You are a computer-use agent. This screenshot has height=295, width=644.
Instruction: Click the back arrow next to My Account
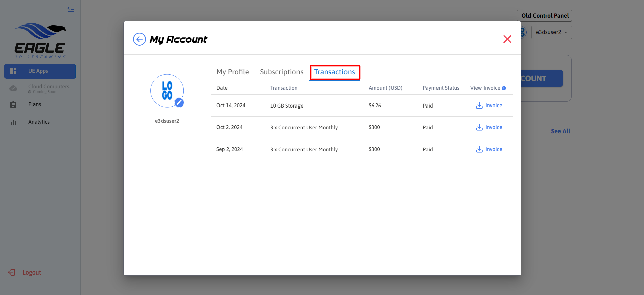[x=139, y=39]
